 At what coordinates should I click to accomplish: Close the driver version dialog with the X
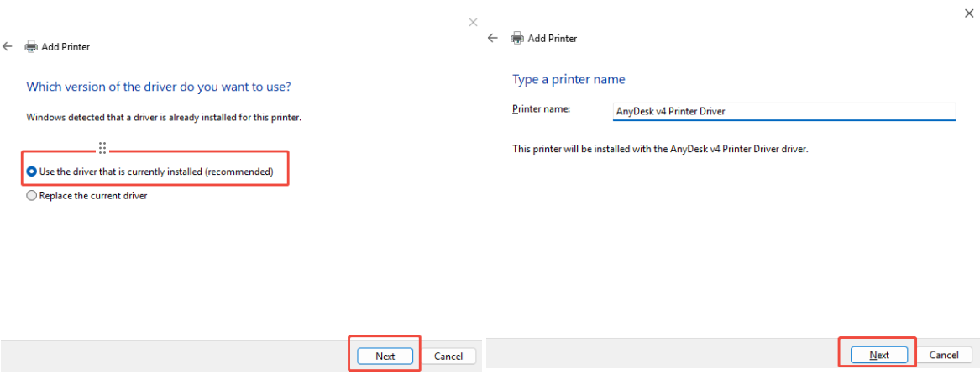click(x=473, y=22)
